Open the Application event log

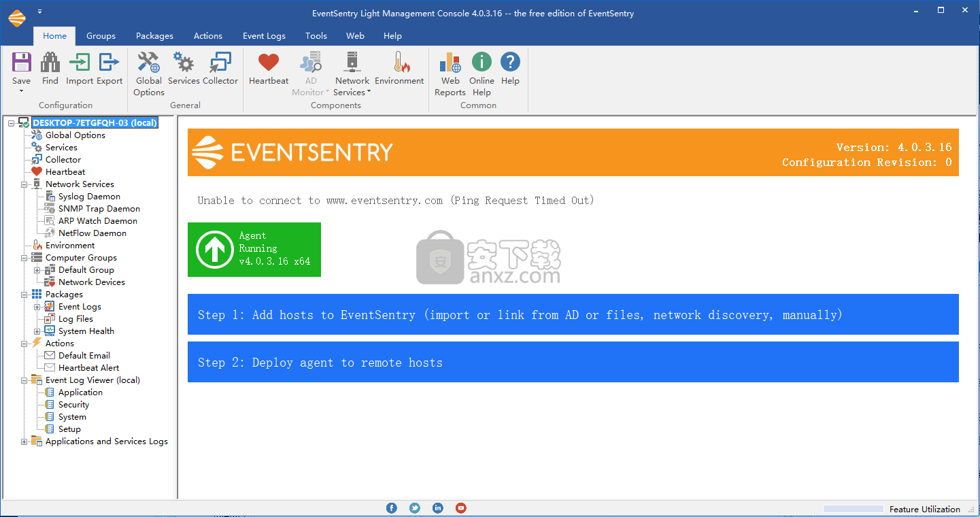80,393
